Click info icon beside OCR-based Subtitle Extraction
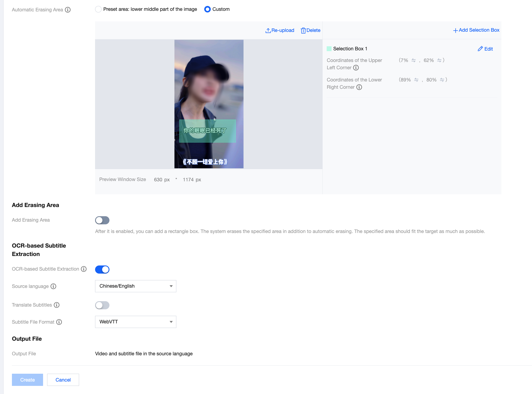The height and width of the screenshot is (394, 532). tap(84, 269)
